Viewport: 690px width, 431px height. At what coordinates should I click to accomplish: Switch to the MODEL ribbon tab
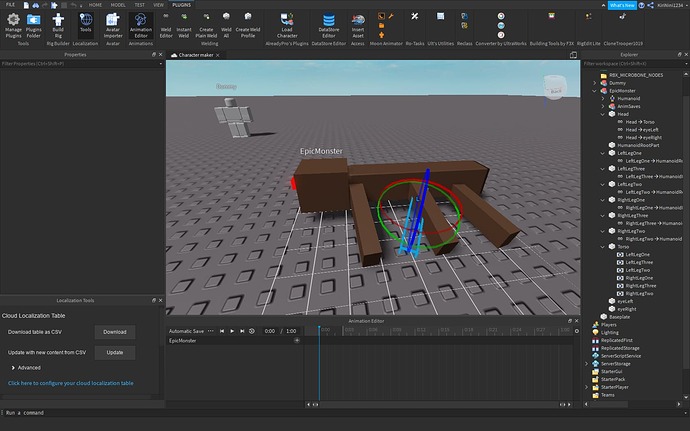point(118,5)
